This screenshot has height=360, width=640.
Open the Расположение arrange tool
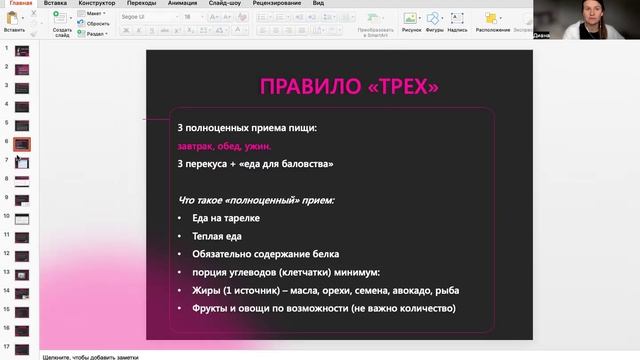click(x=491, y=18)
